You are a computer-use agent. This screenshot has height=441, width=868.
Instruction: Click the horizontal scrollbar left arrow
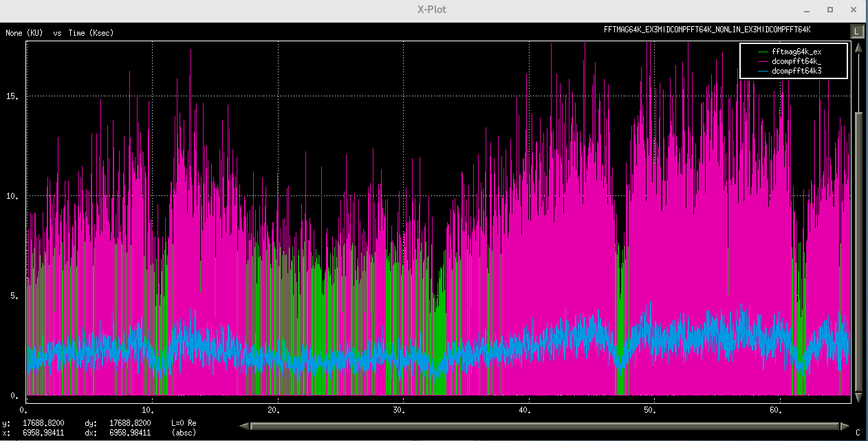pyautogui.click(x=244, y=426)
